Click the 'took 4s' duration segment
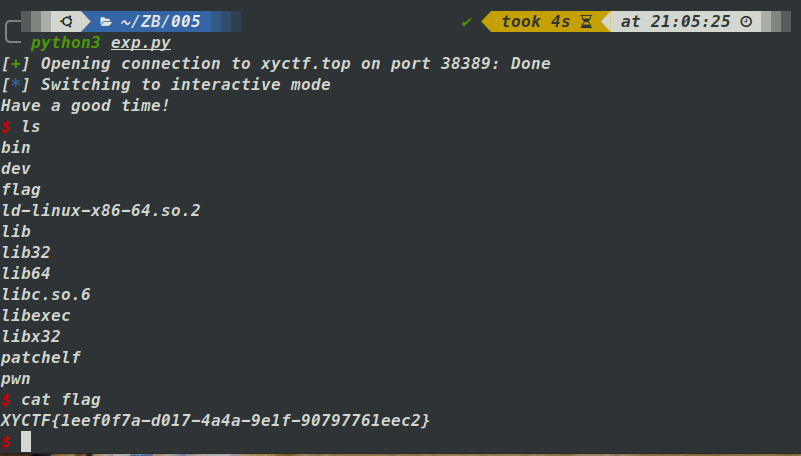The height and width of the screenshot is (456, 801). point(535,21)
